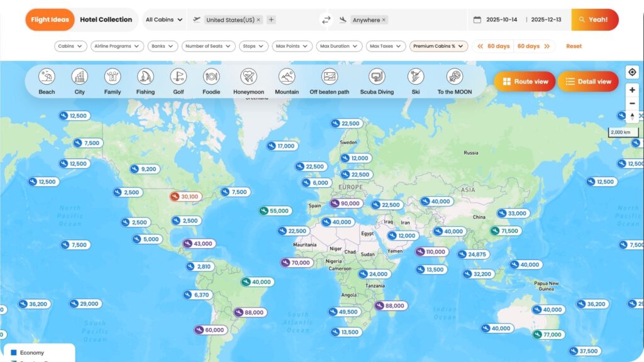Click the locate-me map icon
The width and height of the screenshot is (644, 362).
pos(632,72)
